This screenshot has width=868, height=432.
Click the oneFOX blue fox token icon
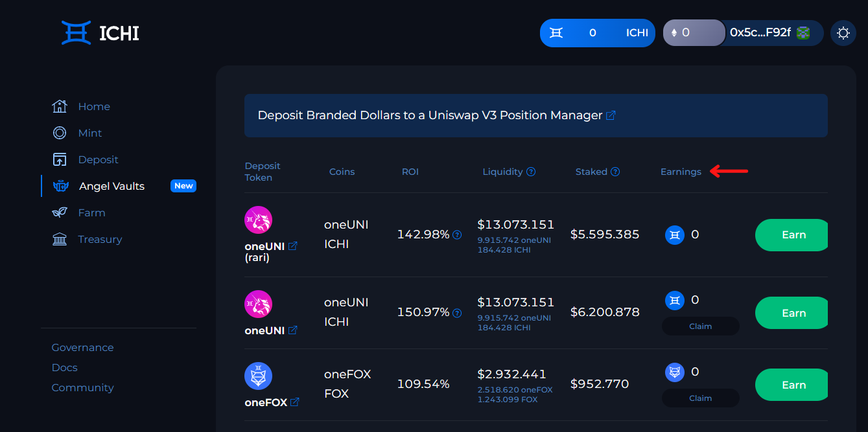(258, 376)
